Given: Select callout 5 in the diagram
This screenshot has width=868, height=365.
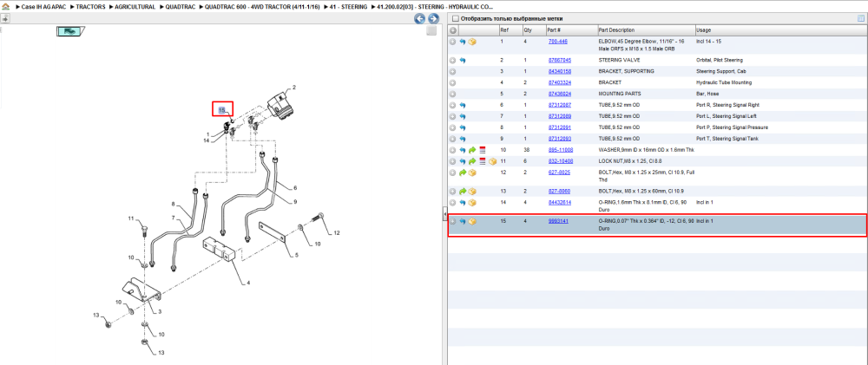Looking at the screenshot, I should coord(296,255).
